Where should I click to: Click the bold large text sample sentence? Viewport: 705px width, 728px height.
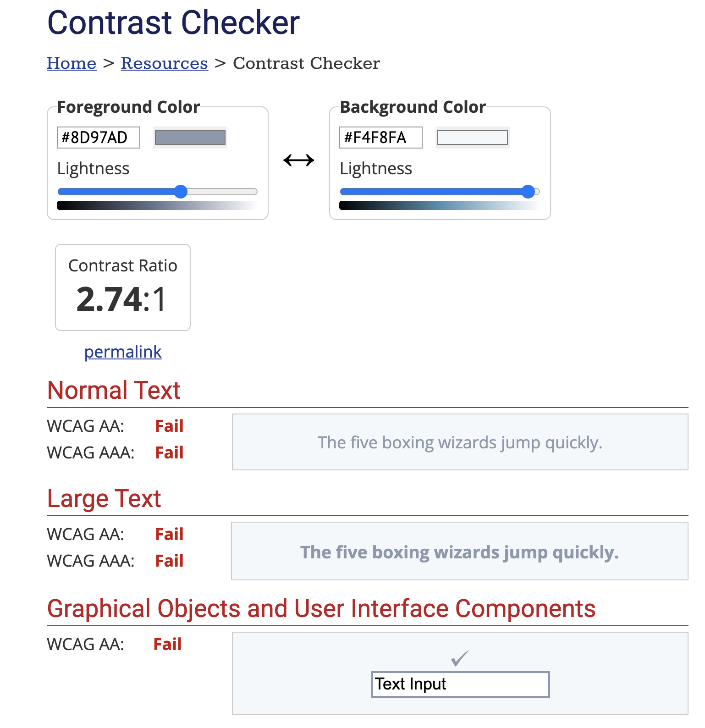[x=459, y=552]
